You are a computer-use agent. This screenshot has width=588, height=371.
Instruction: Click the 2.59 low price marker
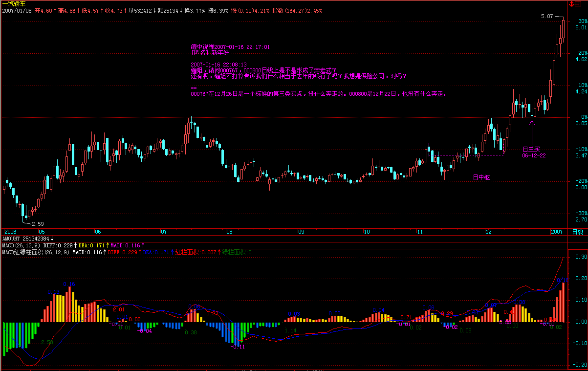[38, 224]
